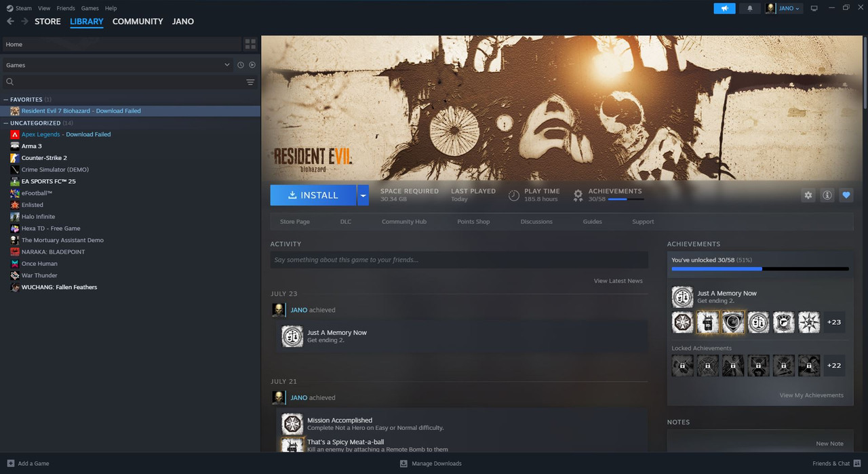Click the Add a Game plus icon
Image resolution: width=868 pixels, height=474 pixels.
[x=10, y=463]
